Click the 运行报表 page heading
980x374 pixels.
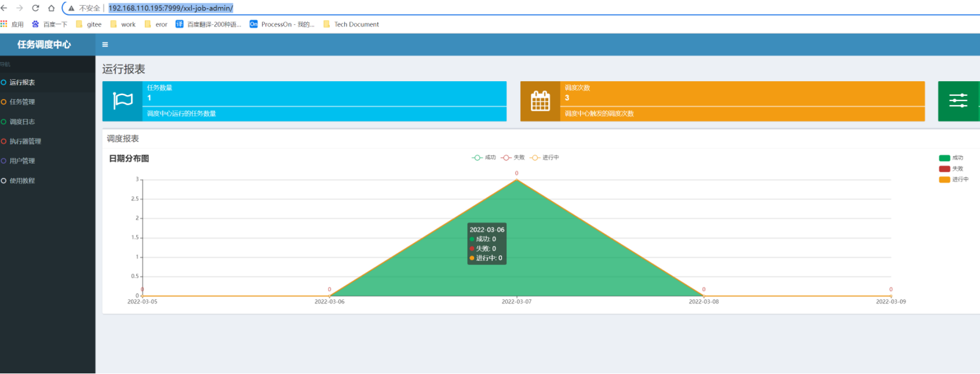point(123,69)
